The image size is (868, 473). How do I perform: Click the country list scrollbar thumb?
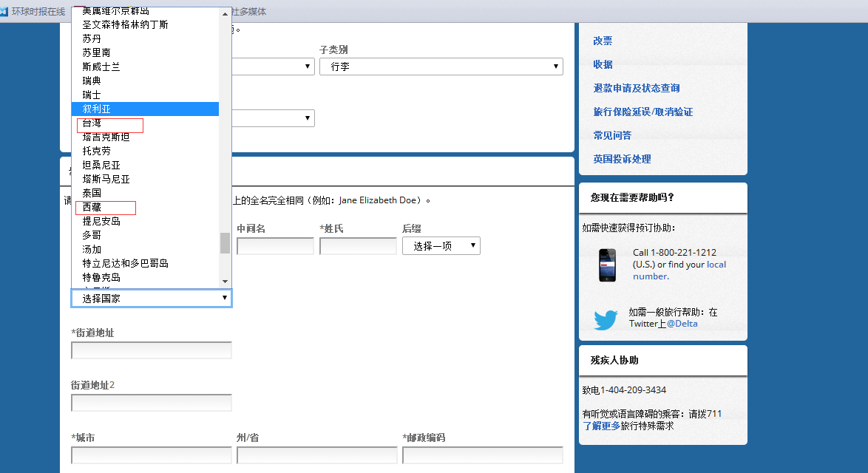(x=225, y=243)
